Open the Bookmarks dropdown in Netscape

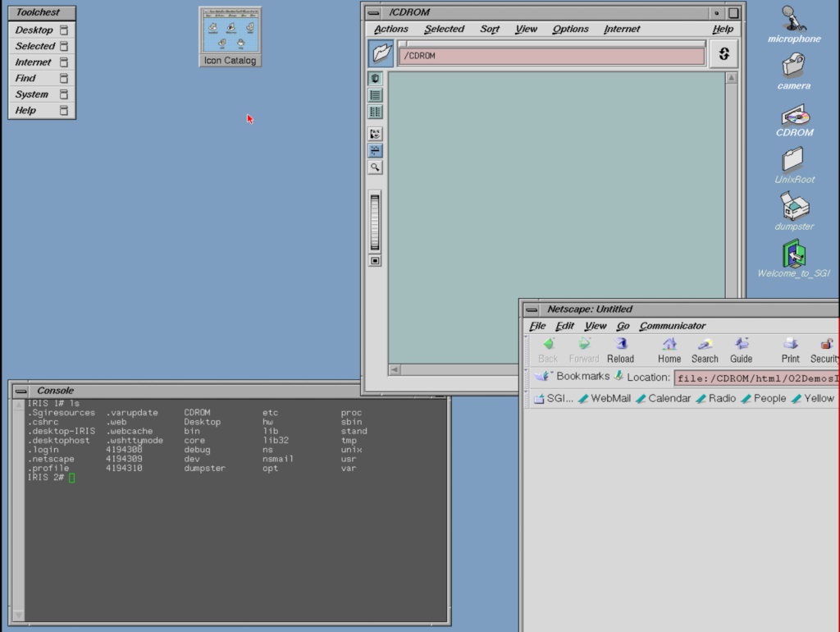click(572, 376)
